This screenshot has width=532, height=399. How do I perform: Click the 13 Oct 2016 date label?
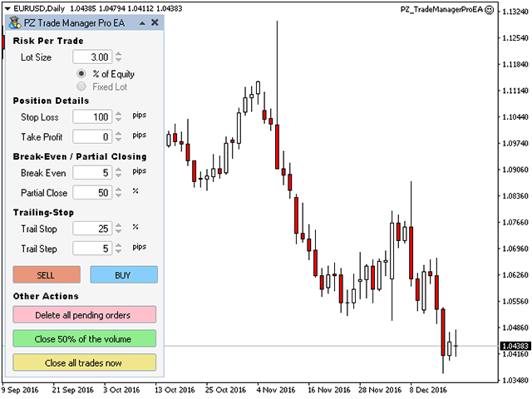click(175, 390)
